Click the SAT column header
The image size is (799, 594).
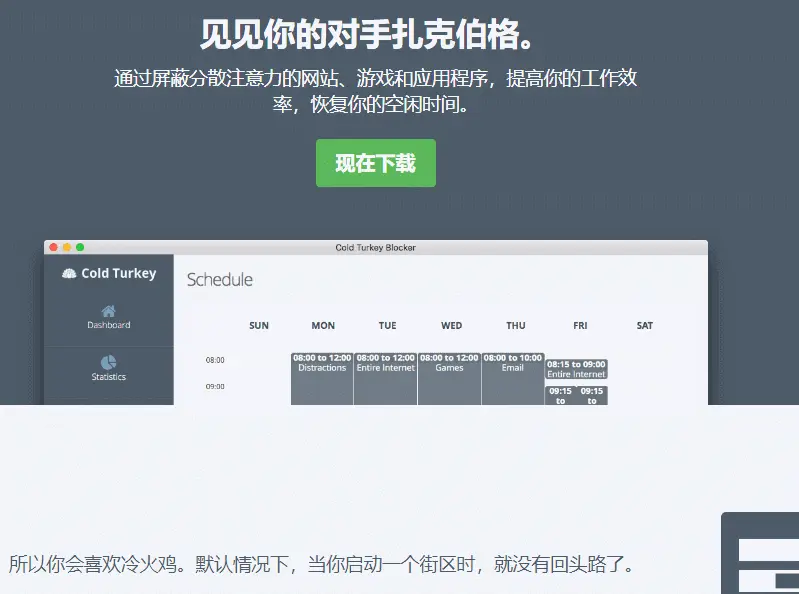coord(645,326)
